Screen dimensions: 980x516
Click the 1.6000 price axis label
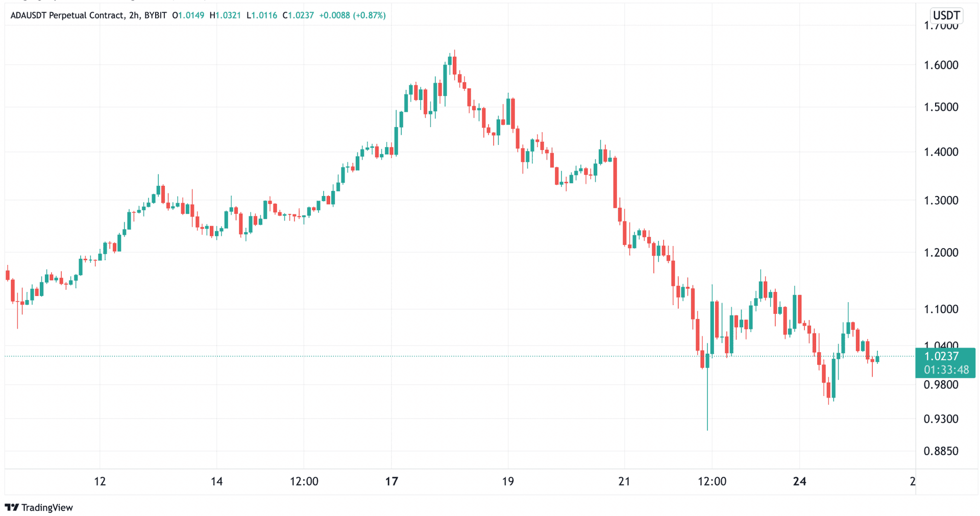click(941, 65)
